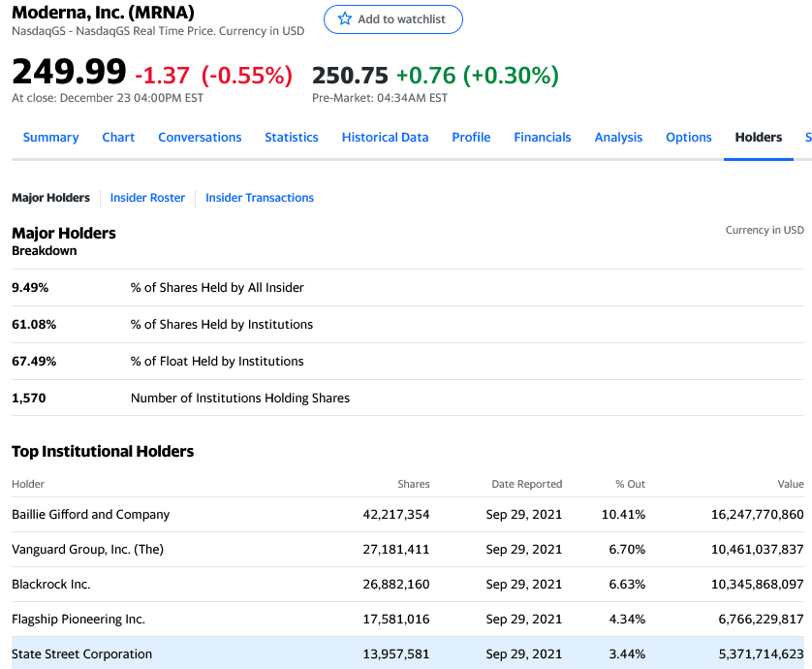Click Vanguard Group, Inc. (The) holder name
812x669 pixels.
click(x=87, y=550)
